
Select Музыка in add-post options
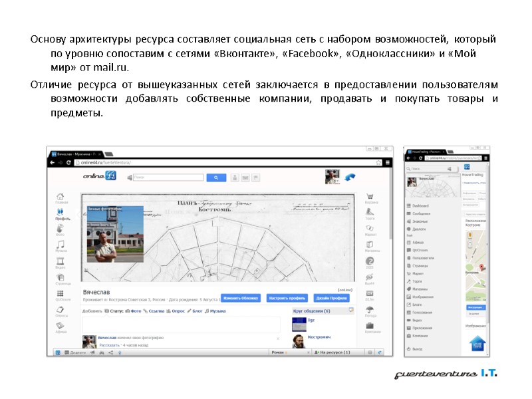[215, 311]
